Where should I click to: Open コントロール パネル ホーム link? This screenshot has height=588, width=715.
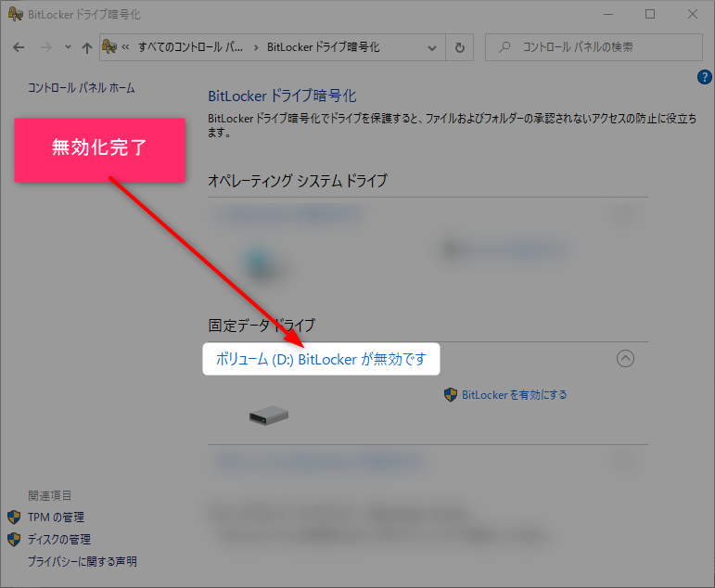click(82, 87)
